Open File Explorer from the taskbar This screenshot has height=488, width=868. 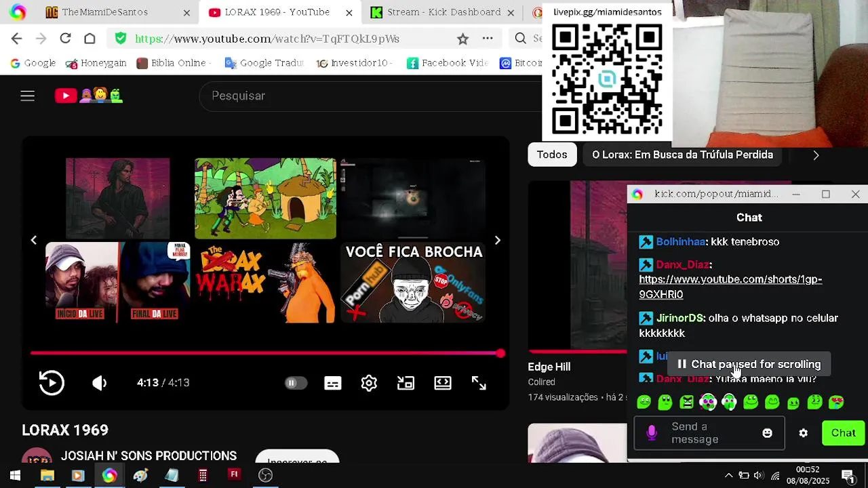pyautogui.click(x=47, y=476)
